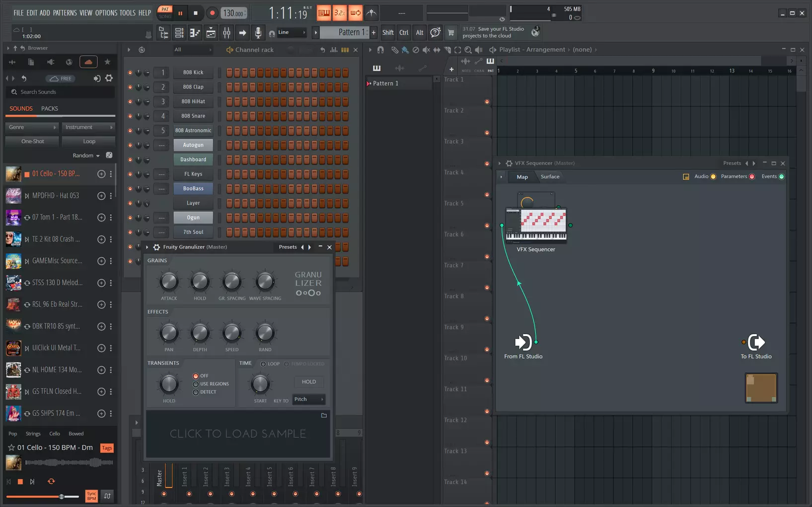Click the 130.000 tempo display
812x507 pixels.
[233, 13]
